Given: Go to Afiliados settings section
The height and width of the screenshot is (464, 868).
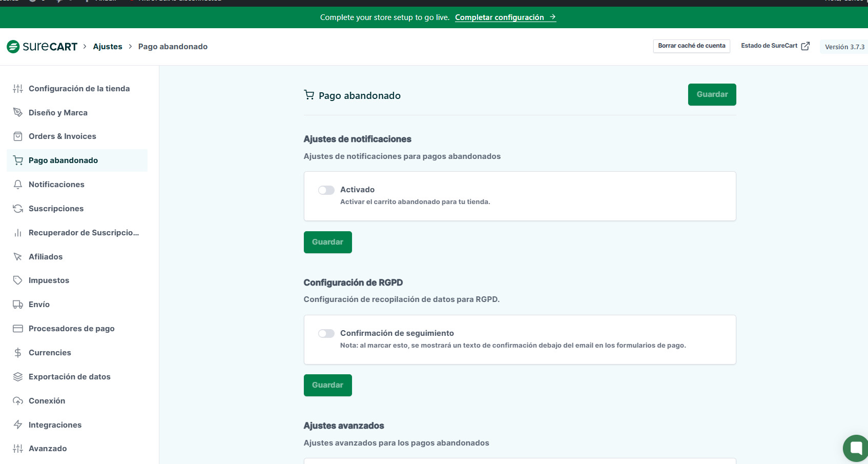Looking at the screenshot, I should pos(46,257).
